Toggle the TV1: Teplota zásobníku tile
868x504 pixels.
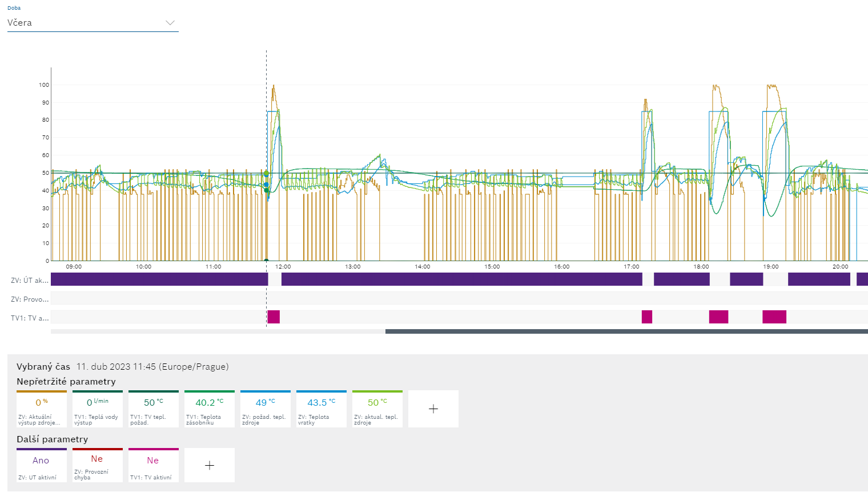[209, 409]
